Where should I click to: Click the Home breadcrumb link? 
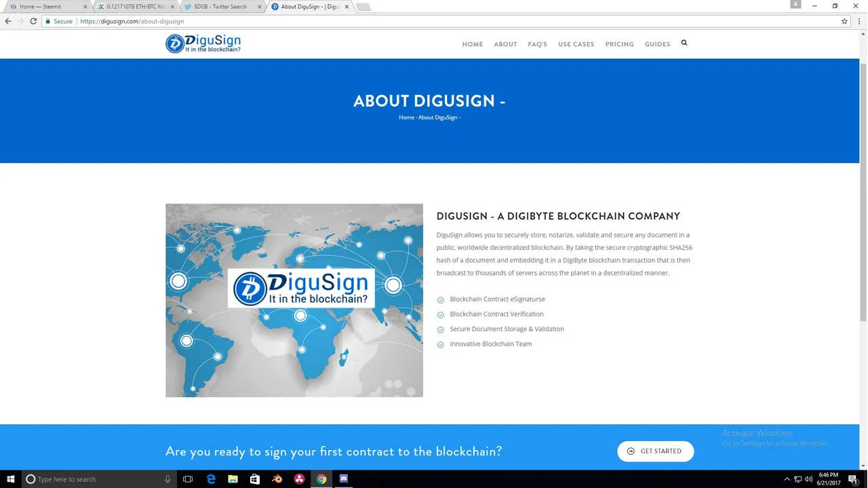point(406,117)
